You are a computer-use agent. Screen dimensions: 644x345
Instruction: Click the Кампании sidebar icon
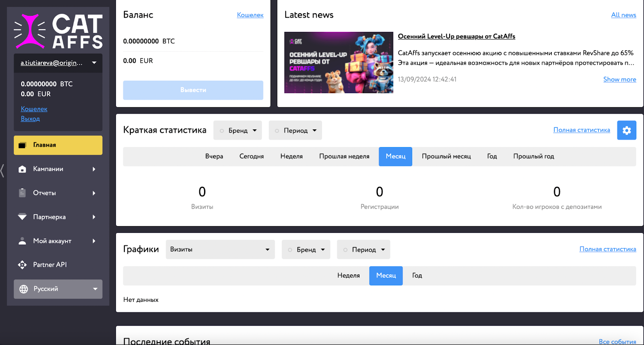[23, 169]
